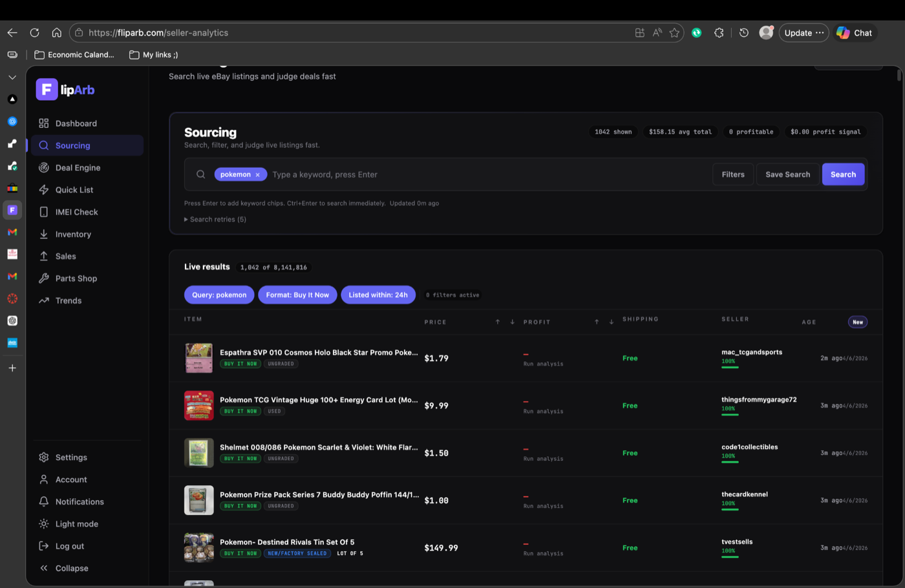Sort Profit descending with down arrow
905x588 pixels.
pos(611,322)
